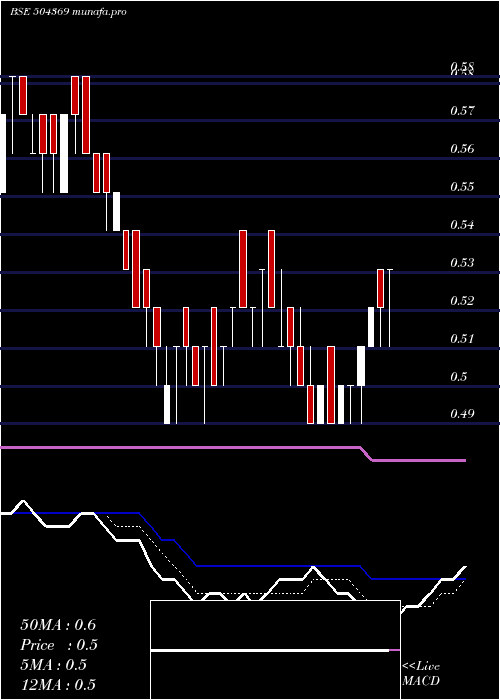Click the <<Live MACD label
This screenshot has width=500, height=700.
[x=421, y=674]
